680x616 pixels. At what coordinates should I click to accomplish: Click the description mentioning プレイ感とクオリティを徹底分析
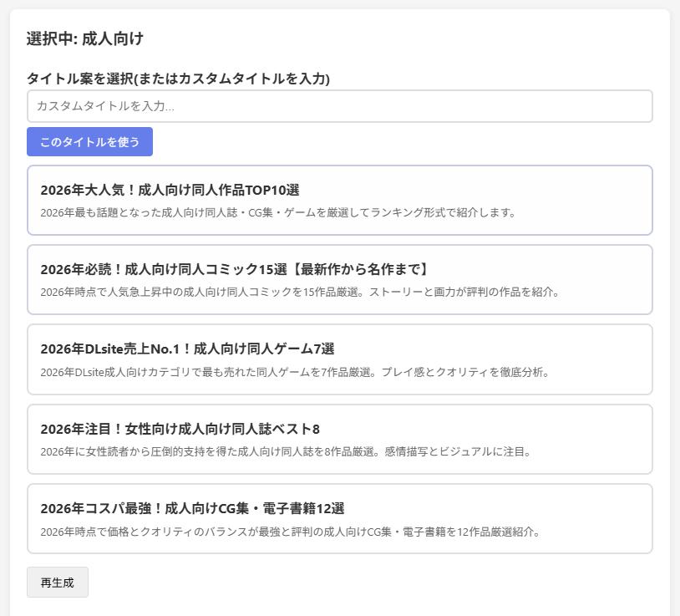pyautogui.click(x=294, y=372)
